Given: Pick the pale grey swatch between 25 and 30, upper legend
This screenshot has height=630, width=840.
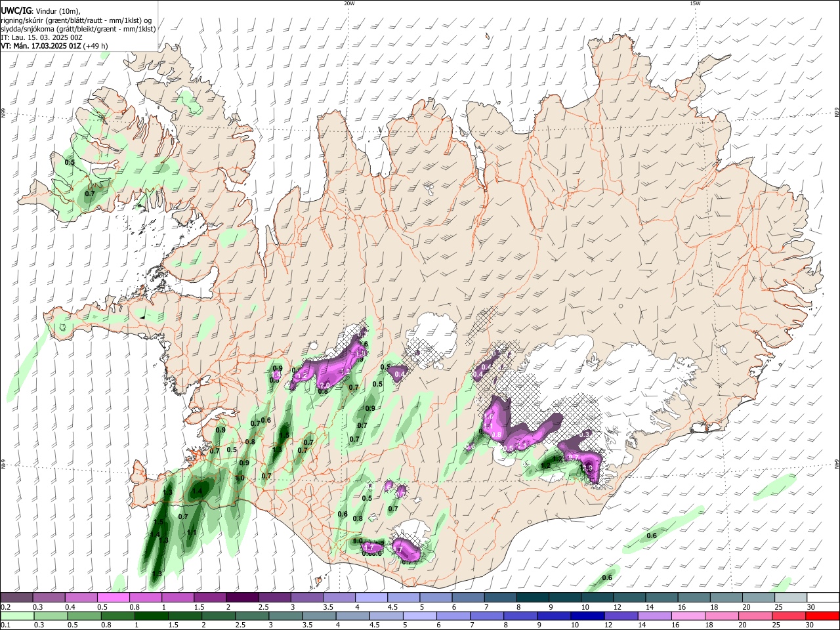Looking at the screenshot, I should [x=791, y=597].
